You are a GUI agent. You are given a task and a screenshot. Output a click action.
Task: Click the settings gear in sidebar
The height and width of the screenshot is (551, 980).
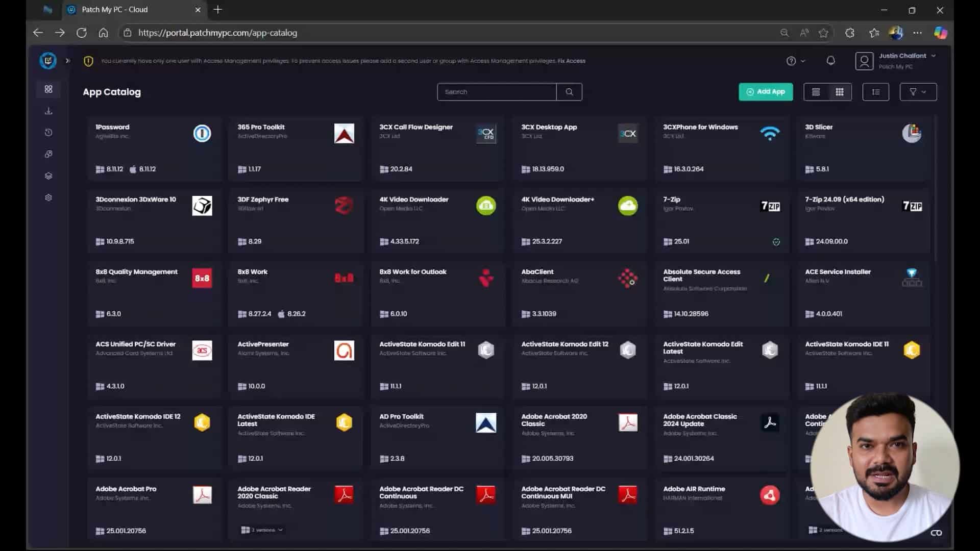point(48,197)
